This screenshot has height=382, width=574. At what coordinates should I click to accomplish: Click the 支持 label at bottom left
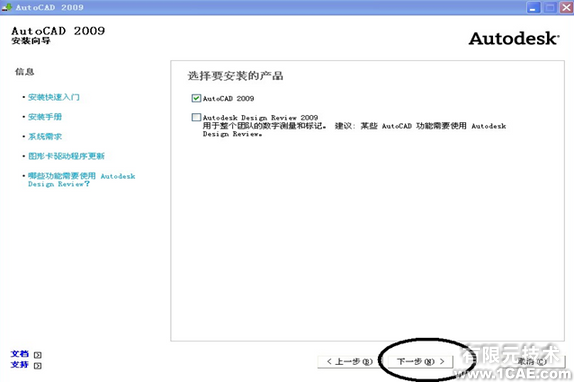[x=20, y=364]
